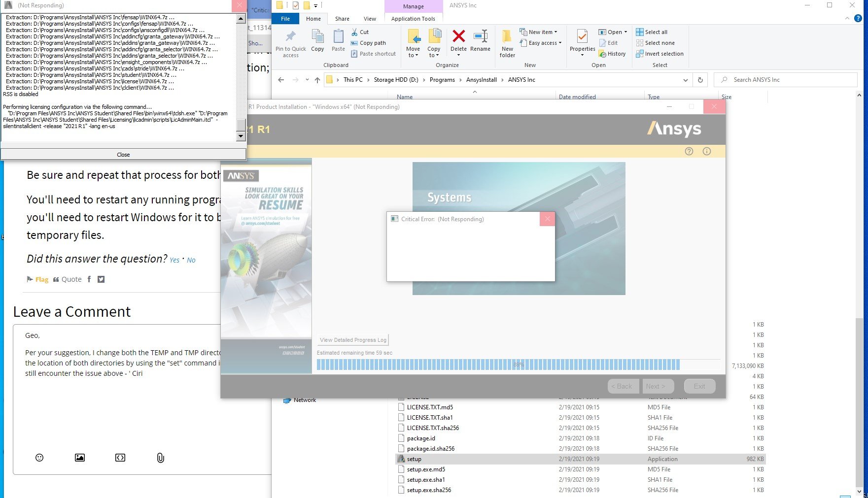Click the refresh button beside address bar
This screenshot has width=868, height=498.
pyautogui.click(x=700, y=80)
